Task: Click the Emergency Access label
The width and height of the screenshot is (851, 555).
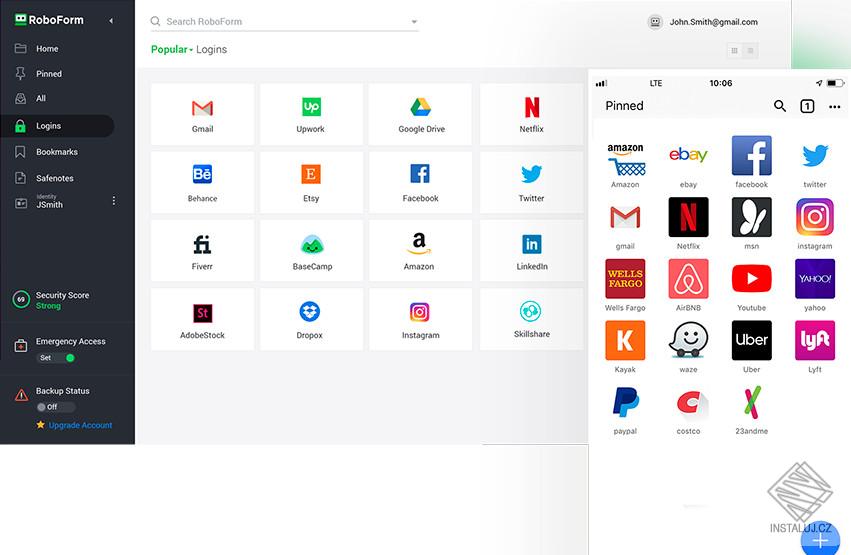Action: tap(71, 341)
